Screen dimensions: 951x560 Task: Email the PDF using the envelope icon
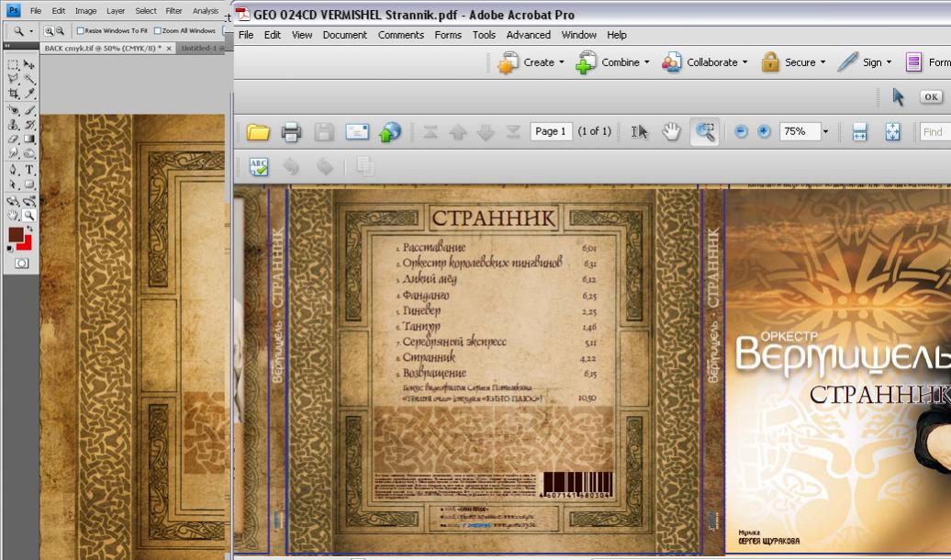pos(357,131)
